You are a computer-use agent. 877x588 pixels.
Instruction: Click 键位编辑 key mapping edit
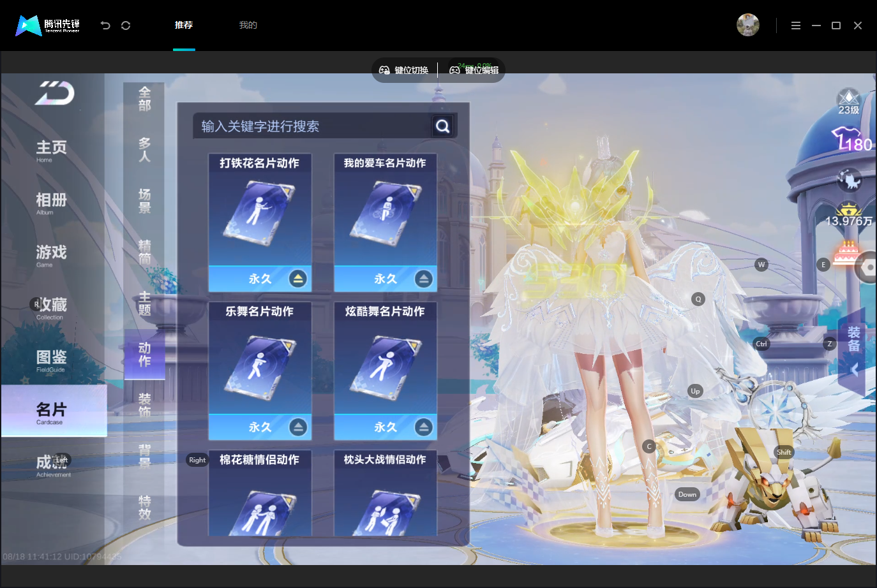474,70
